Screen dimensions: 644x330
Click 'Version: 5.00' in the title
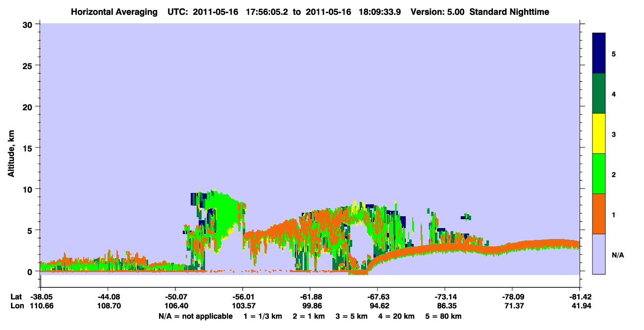[437, 11]
